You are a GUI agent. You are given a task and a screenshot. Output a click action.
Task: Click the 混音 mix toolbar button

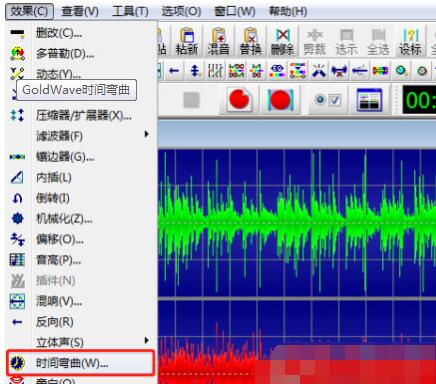pyautogui.click(x=219, y=41)
